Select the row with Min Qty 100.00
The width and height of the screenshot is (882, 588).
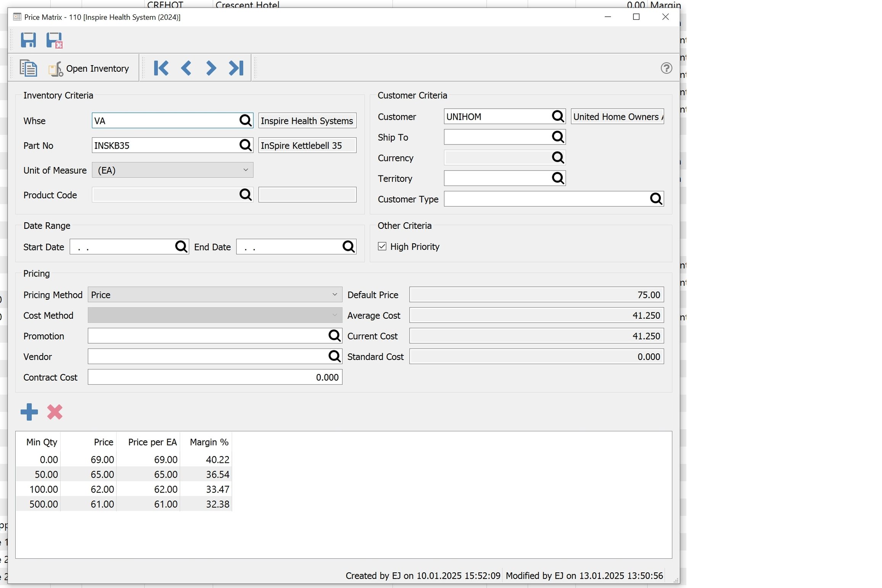point(124,489)
